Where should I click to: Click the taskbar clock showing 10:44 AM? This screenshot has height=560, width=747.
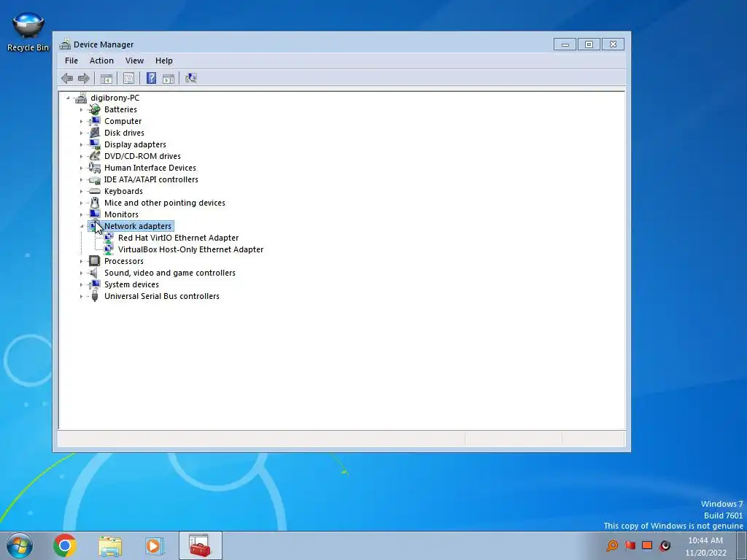coord(705,540)
